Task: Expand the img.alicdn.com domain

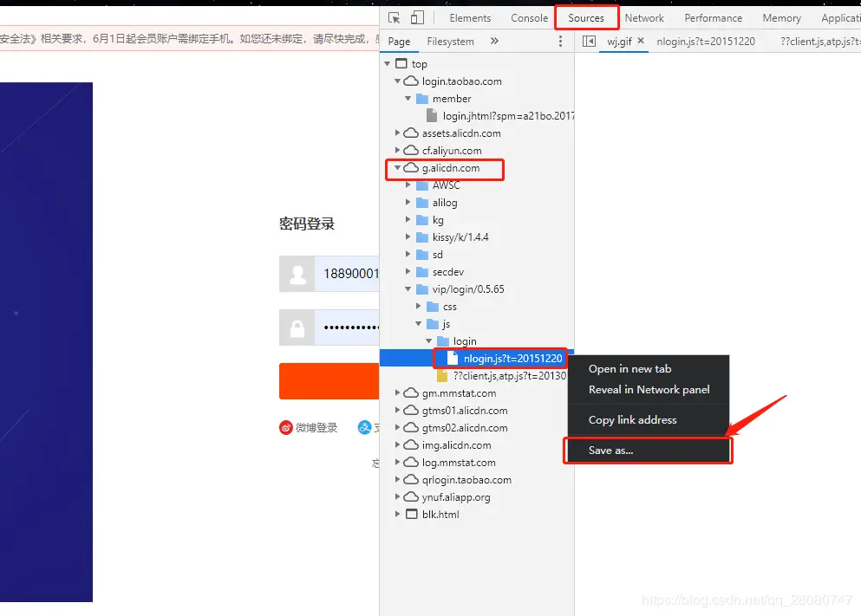Action: (397, 444)
